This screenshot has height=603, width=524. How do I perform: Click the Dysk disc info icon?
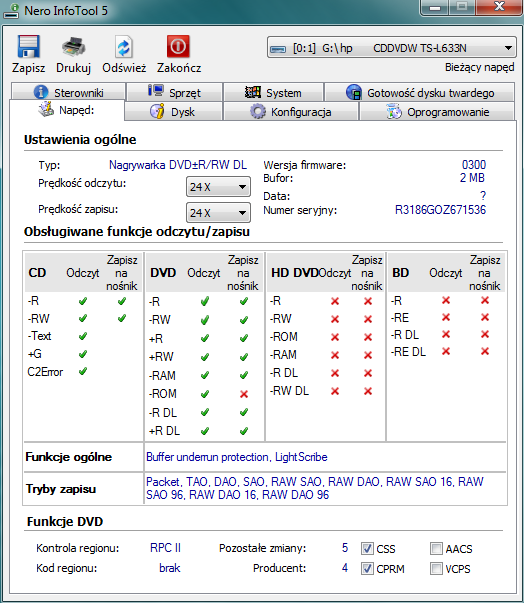pos(157,111)
